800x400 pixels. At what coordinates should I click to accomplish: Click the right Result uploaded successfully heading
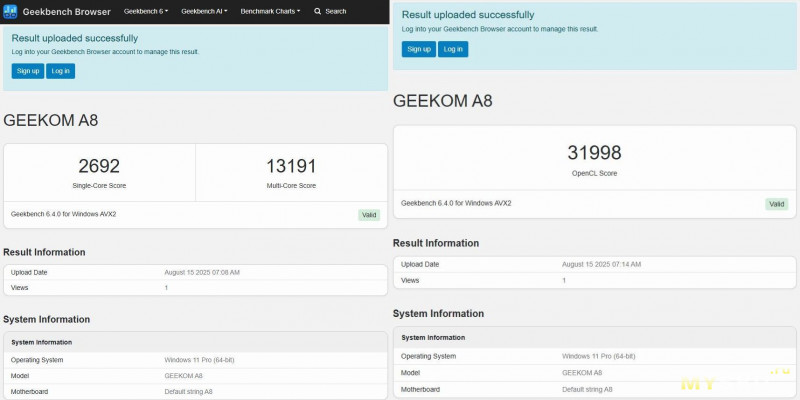coord(468,15)
